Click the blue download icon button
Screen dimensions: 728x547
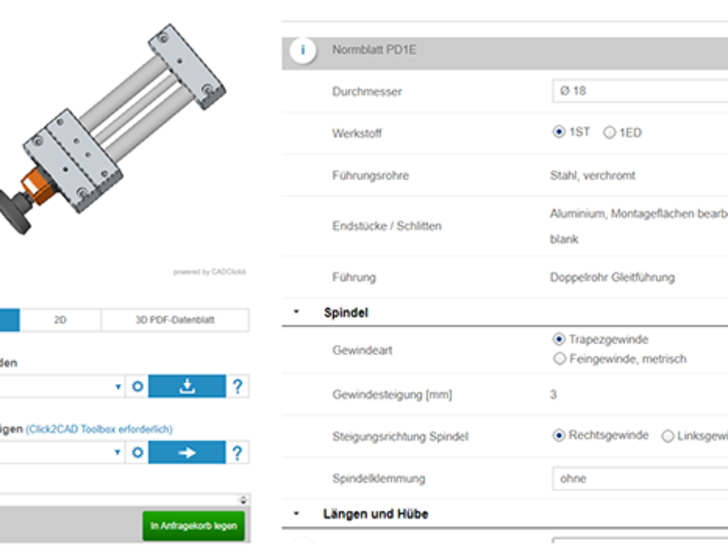187,386
